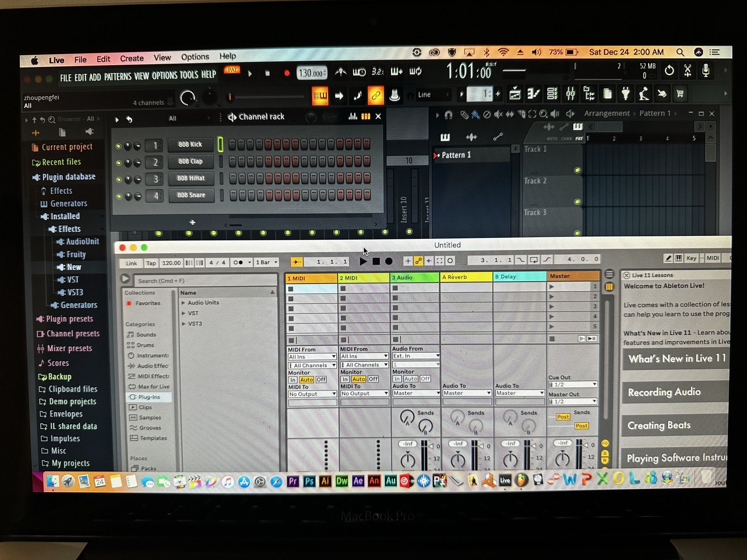This screenshot has height=560, width=747.
Task: Add new channel with plus button
Action: click(192, 222)
